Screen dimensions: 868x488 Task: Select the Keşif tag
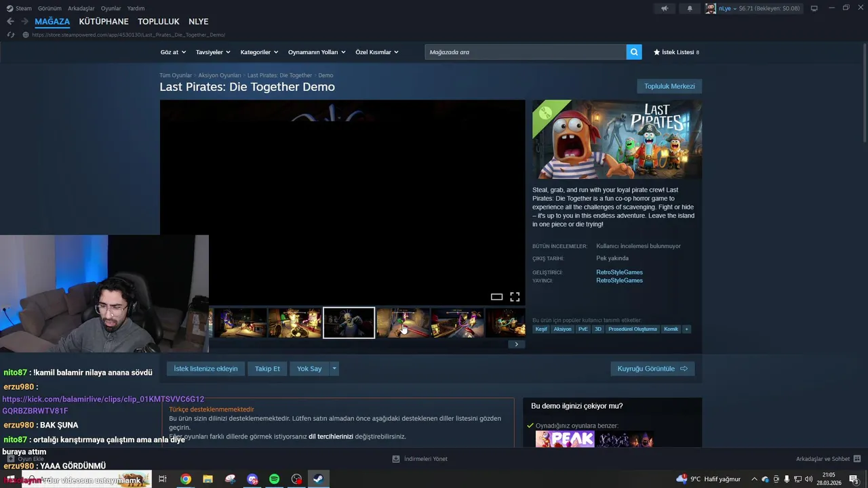point(541,329)
